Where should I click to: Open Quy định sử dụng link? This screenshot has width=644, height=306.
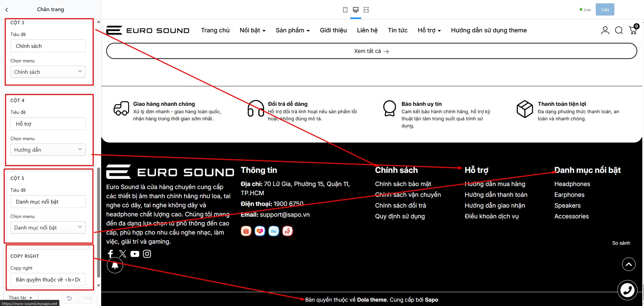pos(400,216)
